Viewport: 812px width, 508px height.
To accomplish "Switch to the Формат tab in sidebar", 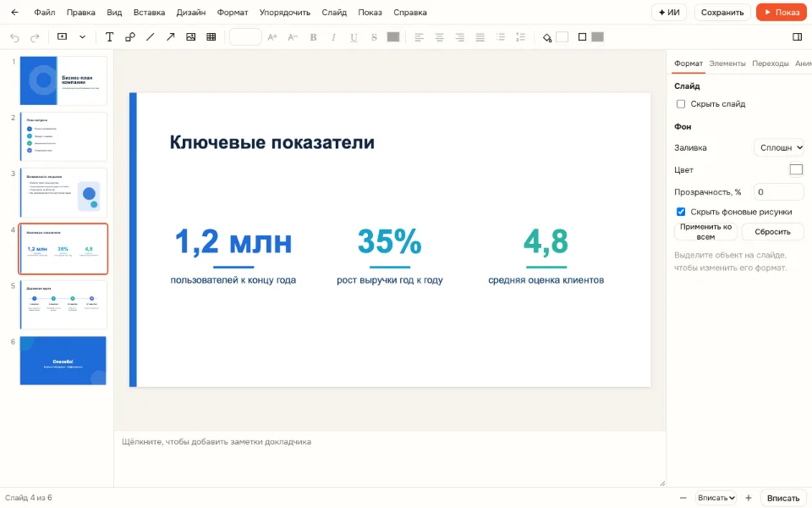I will coord(689,63).
